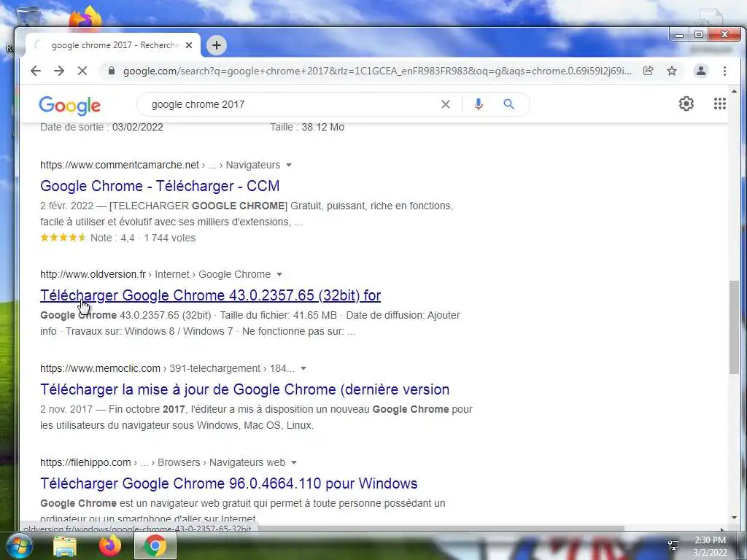This screenshot has width=747, height=560.
Task: Click the text Taille : 38.12 Mo
Action: [307, 127]
